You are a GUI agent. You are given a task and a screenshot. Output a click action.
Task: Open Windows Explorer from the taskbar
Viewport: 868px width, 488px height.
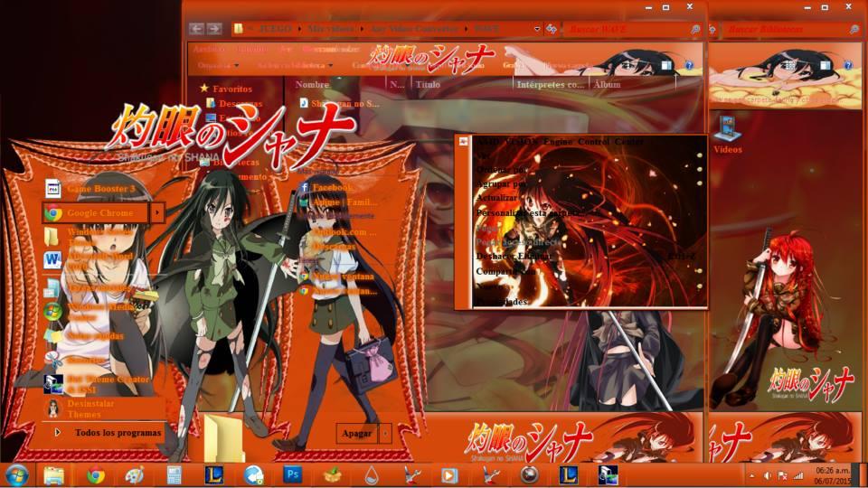coord(53,475)
